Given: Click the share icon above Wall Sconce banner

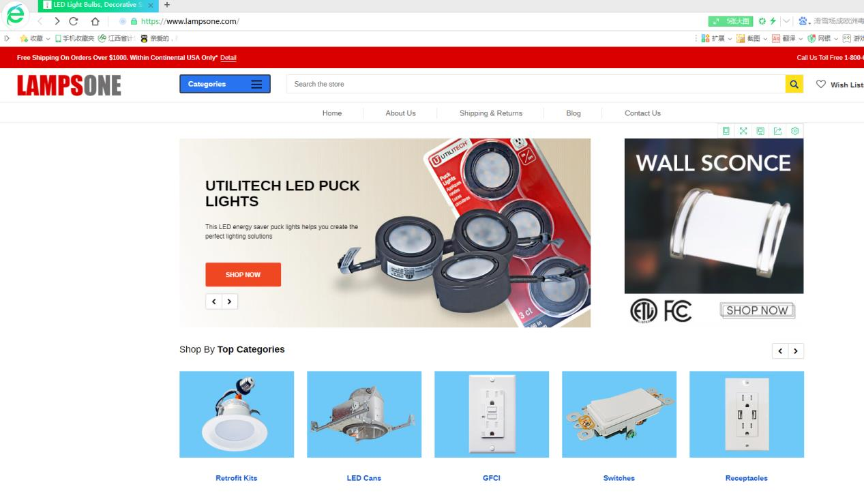Looking at the screenshot, I should pyautogui.click(x=777, y=131).
